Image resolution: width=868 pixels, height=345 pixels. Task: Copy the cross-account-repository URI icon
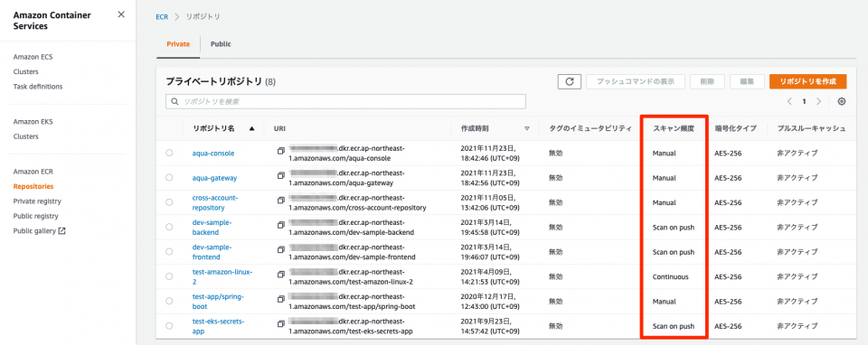click(281, 200)
